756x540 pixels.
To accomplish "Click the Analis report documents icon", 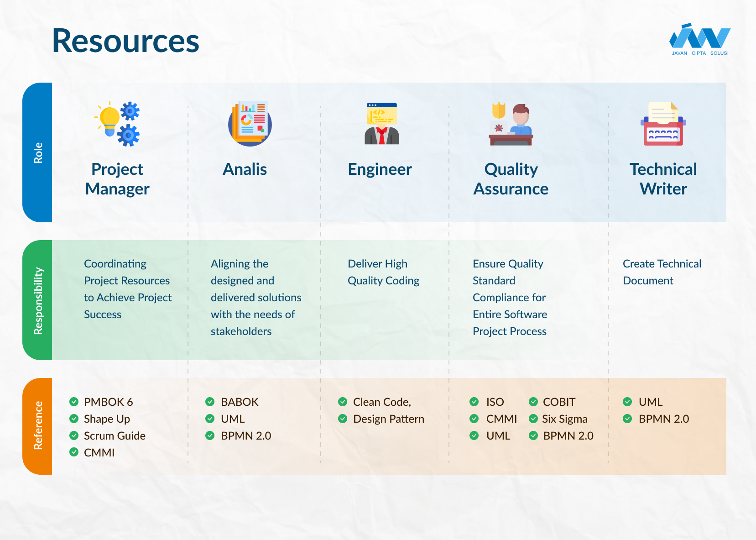I will pyautogui.click(x=250, y=124).
